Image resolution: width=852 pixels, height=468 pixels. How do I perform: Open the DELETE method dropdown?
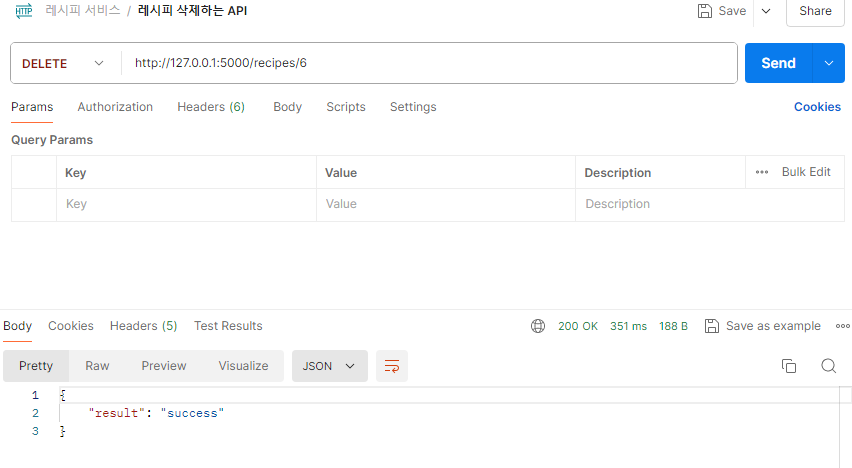64,64
